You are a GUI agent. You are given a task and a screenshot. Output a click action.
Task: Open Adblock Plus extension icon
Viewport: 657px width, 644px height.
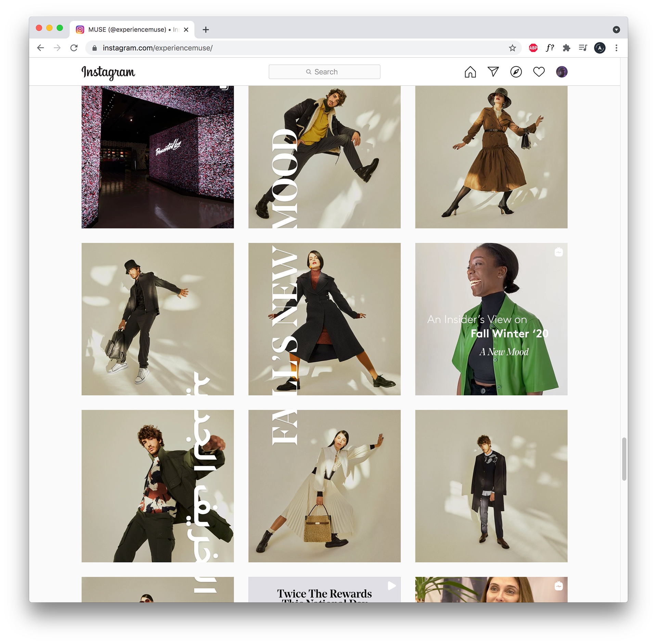[533, 48]
